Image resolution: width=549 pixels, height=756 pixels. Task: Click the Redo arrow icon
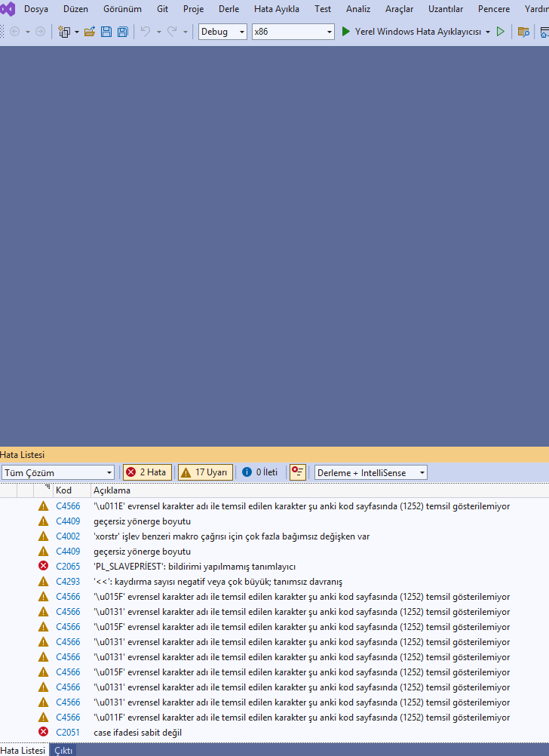pyautogui.click(x=172, y=32)
